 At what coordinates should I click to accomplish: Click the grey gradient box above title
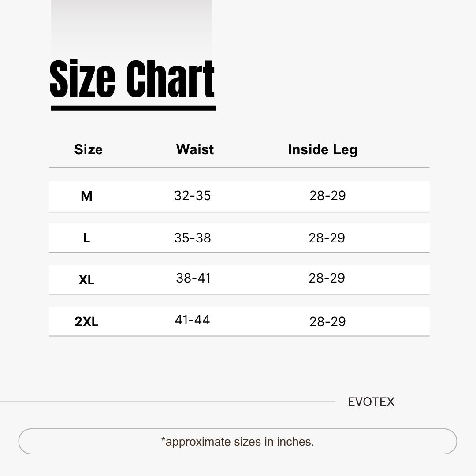point(131,29)
